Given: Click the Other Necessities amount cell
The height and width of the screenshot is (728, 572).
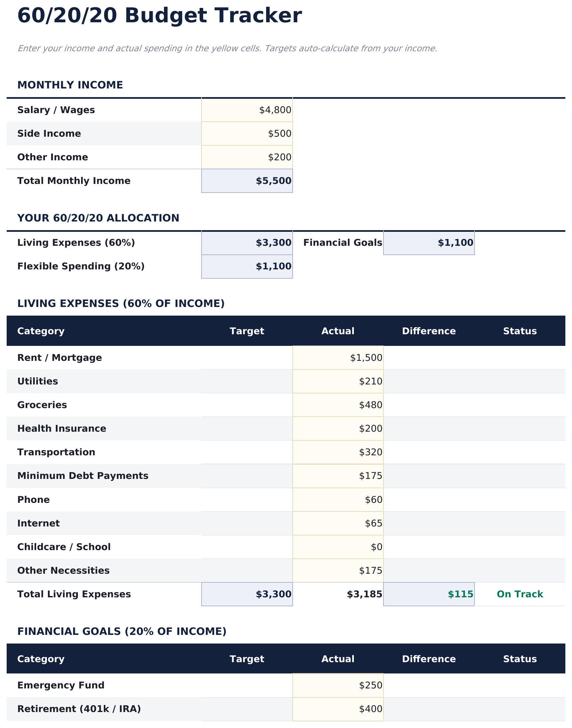Looking at the screenshot, I should point(338,570).
